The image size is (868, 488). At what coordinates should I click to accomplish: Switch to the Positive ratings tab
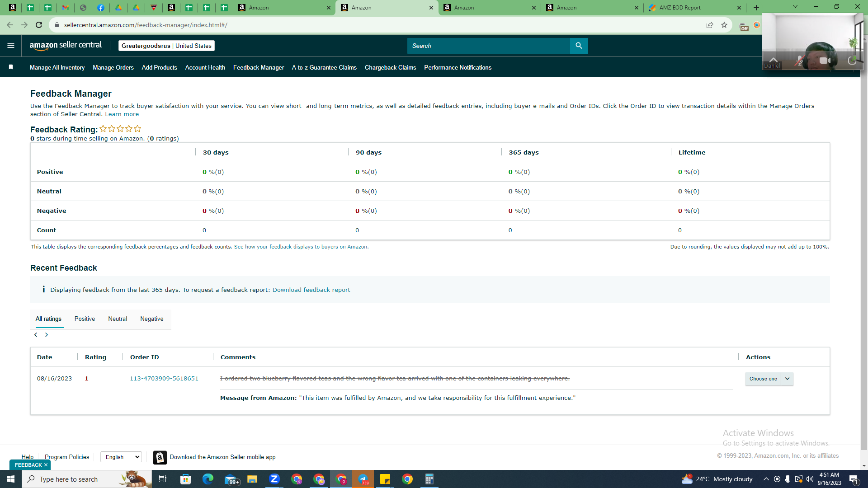point(85,319)
